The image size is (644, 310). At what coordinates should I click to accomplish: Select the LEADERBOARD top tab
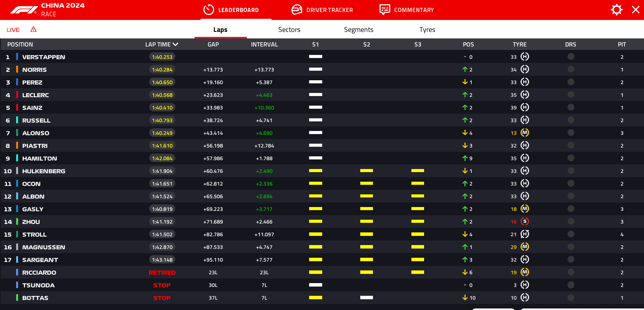231,10
